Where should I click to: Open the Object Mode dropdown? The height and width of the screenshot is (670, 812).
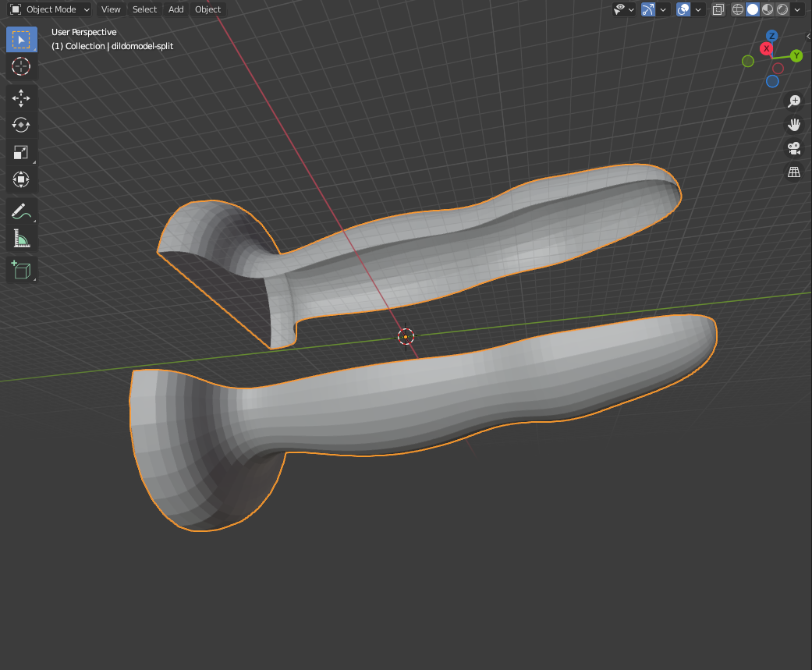(50, 9)
